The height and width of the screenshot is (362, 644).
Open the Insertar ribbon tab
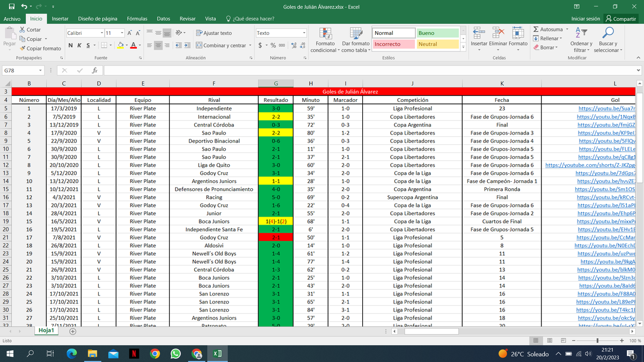tap(60, 19)
